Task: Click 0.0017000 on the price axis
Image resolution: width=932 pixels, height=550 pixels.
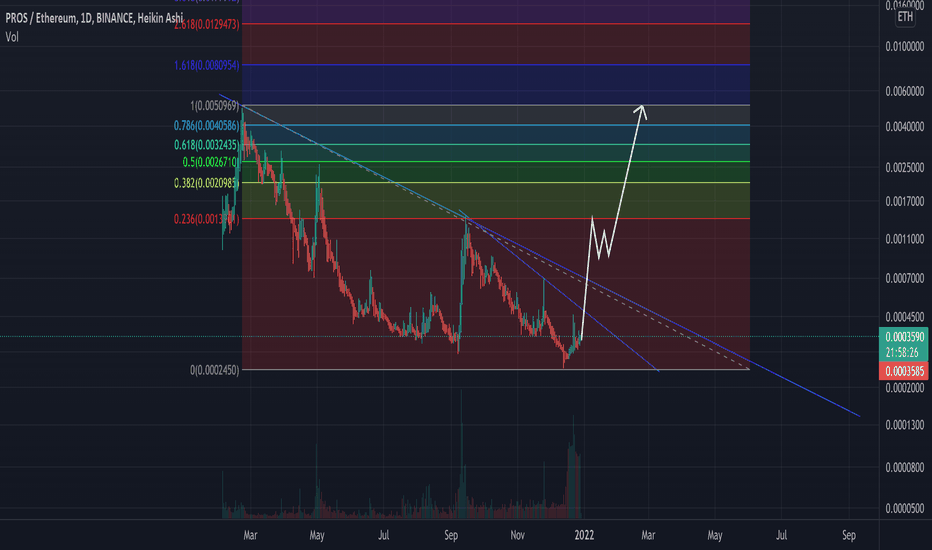Action: point(905,202)
